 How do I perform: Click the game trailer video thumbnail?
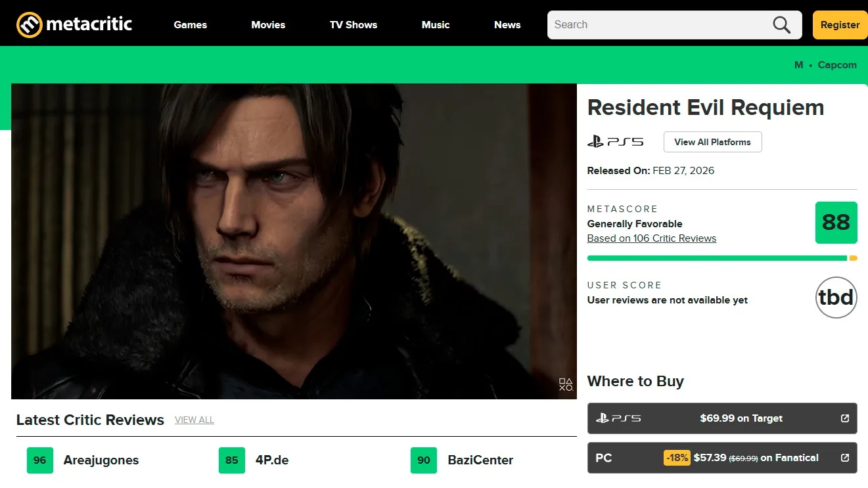pyautogui.click(x=294, y=241)
